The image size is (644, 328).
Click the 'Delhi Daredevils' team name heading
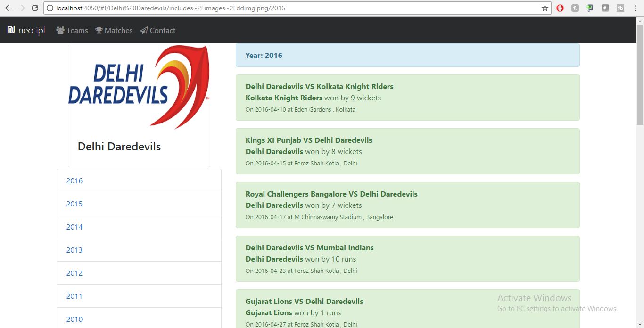119,147
